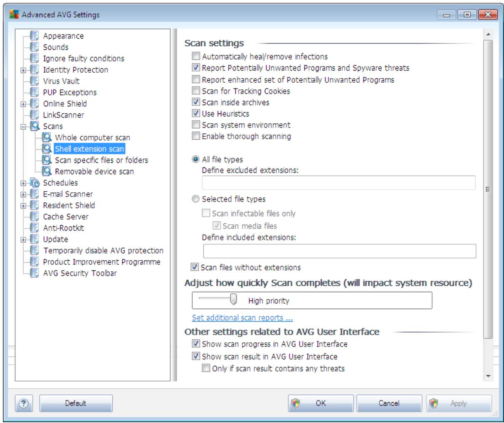Open Anti-Rootkit settings page
This screenshot has width=504, height=423.
(x=63, y=228)
